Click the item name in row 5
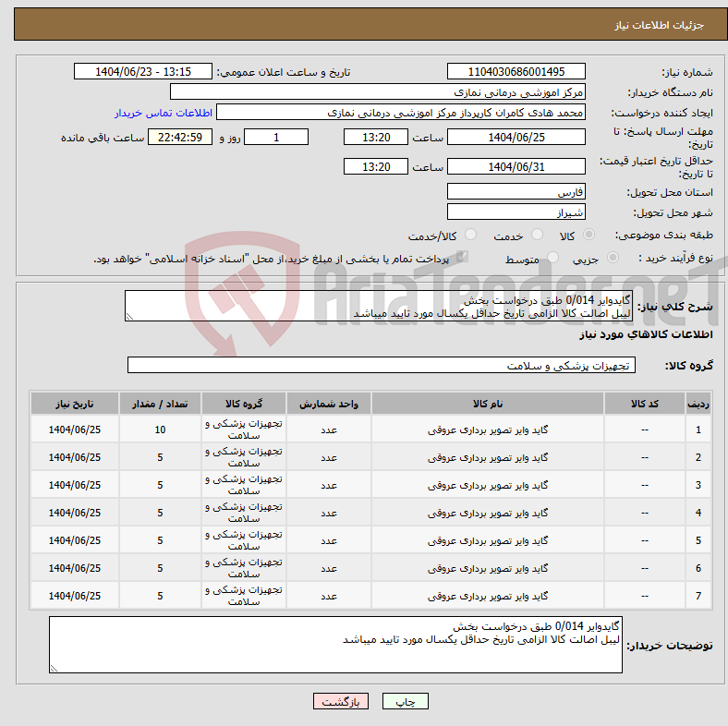This screenshot has height=726, width=728. point(488,540)
